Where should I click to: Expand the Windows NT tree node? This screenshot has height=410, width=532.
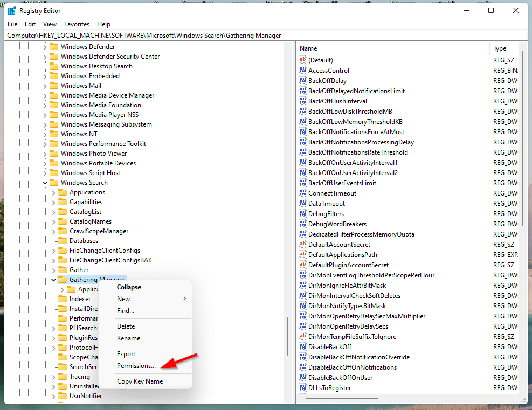[45, 134]
